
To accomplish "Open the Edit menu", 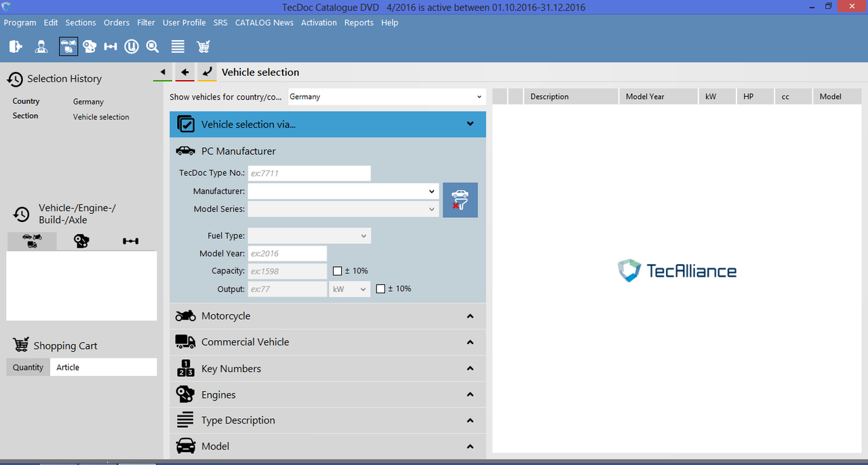I will tap(51, 22).
